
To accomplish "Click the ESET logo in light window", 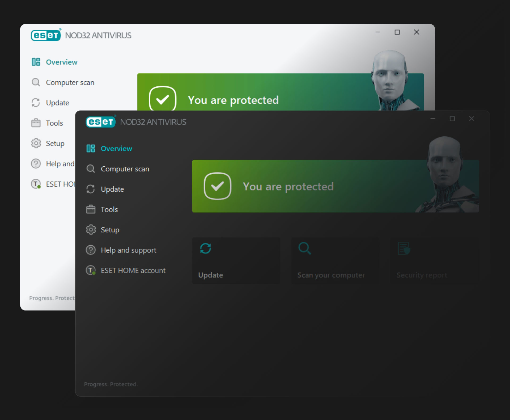I will coord(46,35).
